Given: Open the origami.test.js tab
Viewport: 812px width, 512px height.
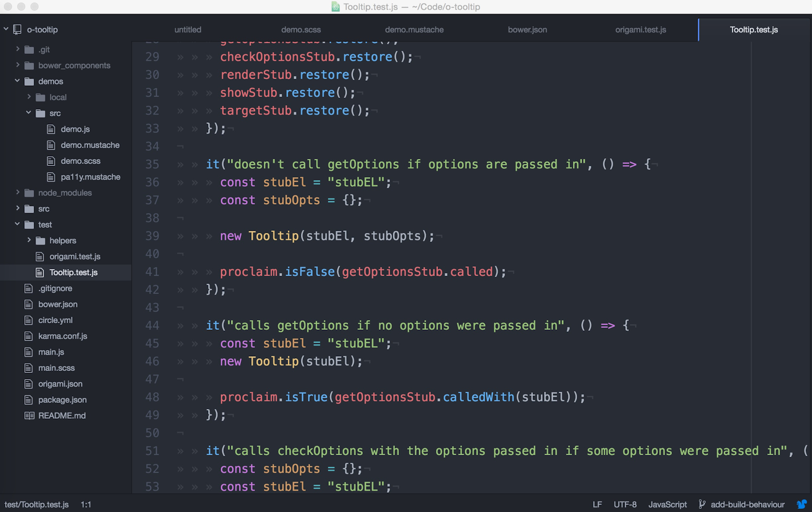Looking at the screenshot, I should tap(640, 30).
